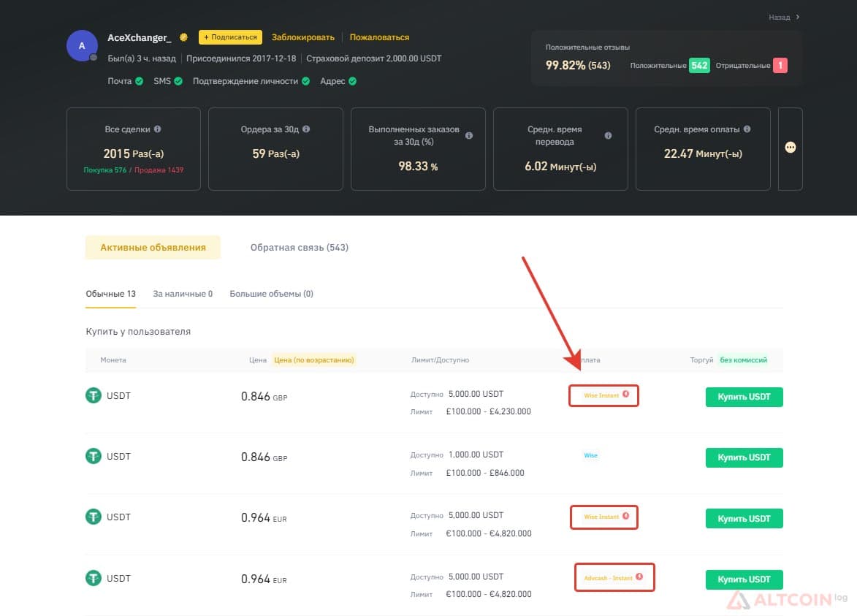The width and height of the screenshot is (857, 616).
Task: Go back via the Назад link
Action: (780, 18)
